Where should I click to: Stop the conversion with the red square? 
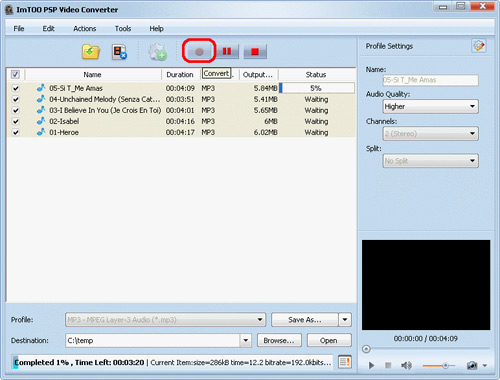tap(255, 51)
